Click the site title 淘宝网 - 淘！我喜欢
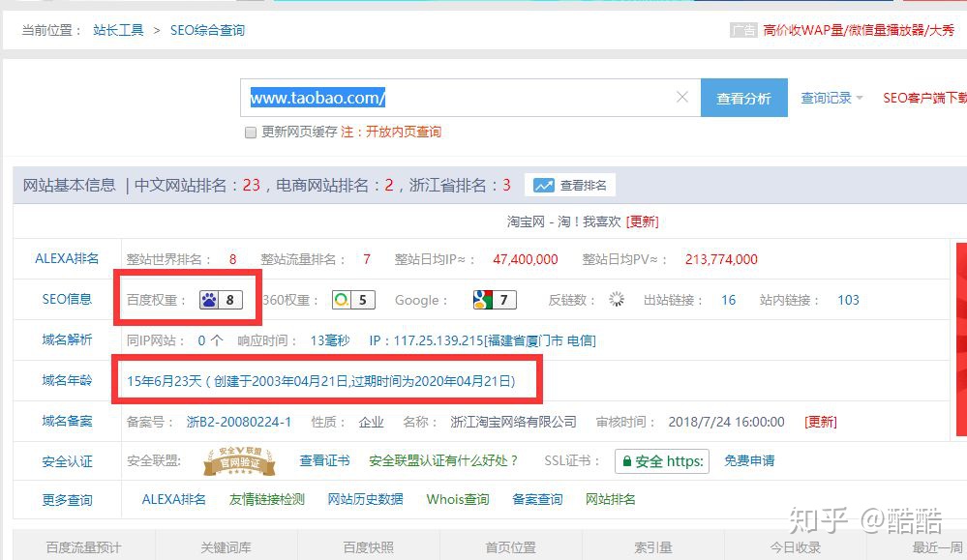 coord(563,221)
